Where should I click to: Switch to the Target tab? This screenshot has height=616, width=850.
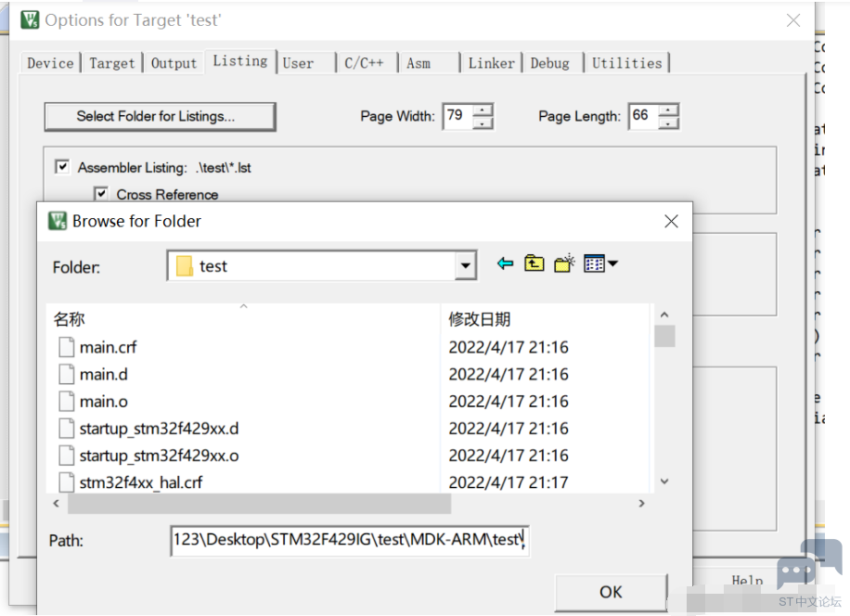(111, 63)
